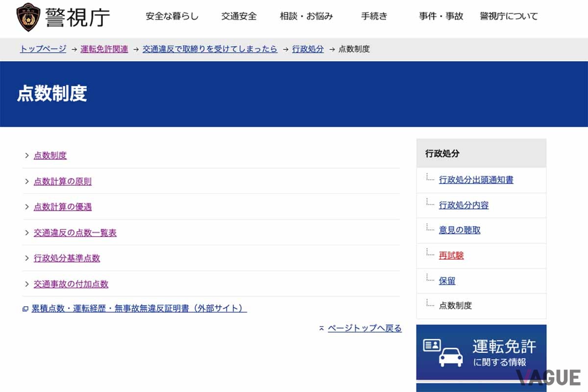Click the car and license icon in banner
The width and height of the screenshot is (588, 392).
pyautogui.click(x=443, y=353)
